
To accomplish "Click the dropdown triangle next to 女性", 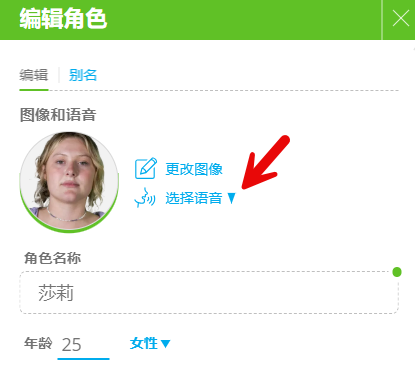I will (165, 343).
